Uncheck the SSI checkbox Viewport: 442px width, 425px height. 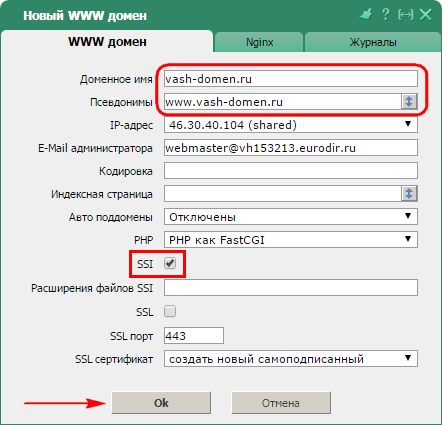tap(170, 263)
